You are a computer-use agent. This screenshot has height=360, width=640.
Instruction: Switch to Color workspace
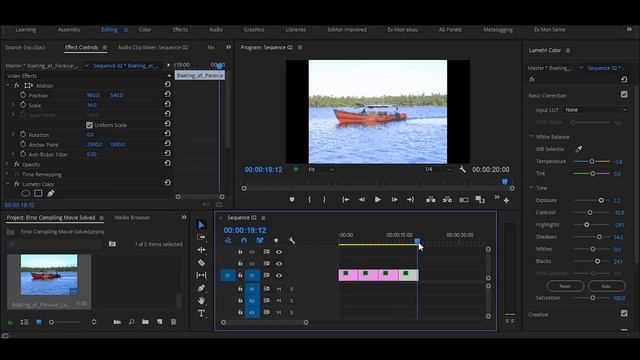[145, 29]
